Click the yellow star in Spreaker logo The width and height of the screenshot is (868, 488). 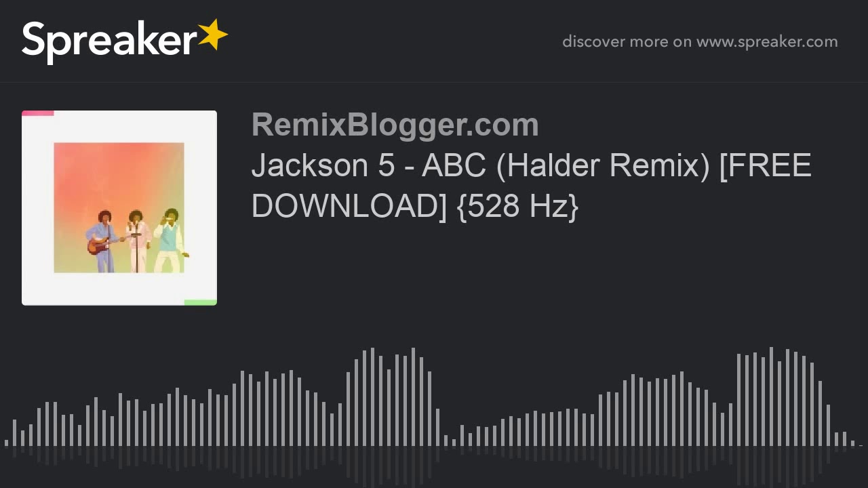point(212,35)
